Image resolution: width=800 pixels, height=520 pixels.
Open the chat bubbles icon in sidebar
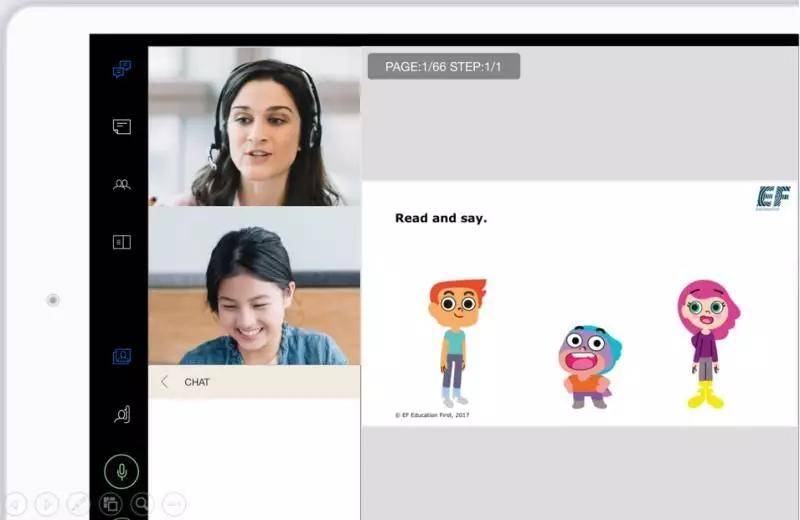pyautogui.click(x=122, y=69)
